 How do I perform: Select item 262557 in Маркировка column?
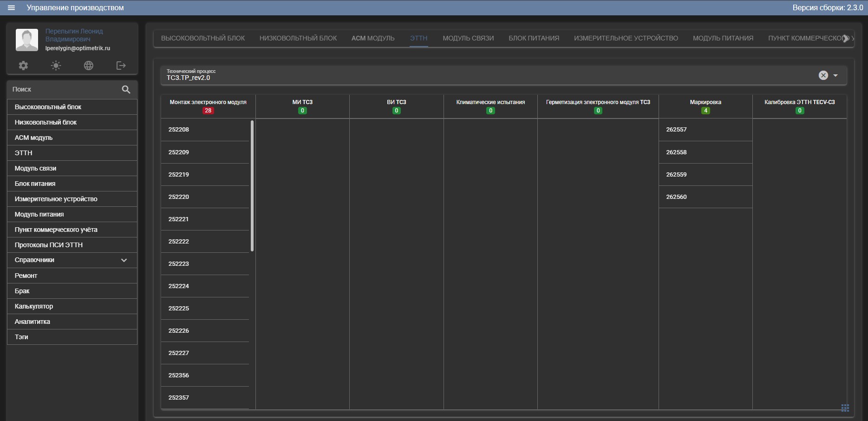(x=705, y=130)
